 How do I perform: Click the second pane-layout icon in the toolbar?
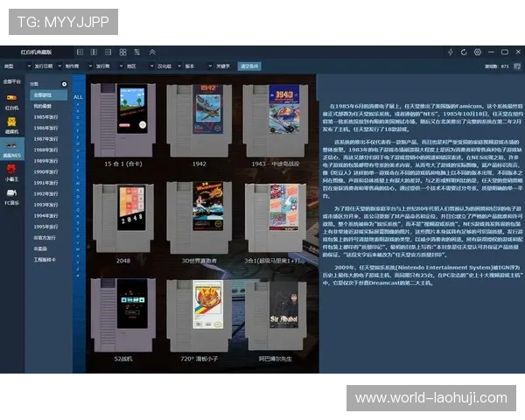(94, 52)
